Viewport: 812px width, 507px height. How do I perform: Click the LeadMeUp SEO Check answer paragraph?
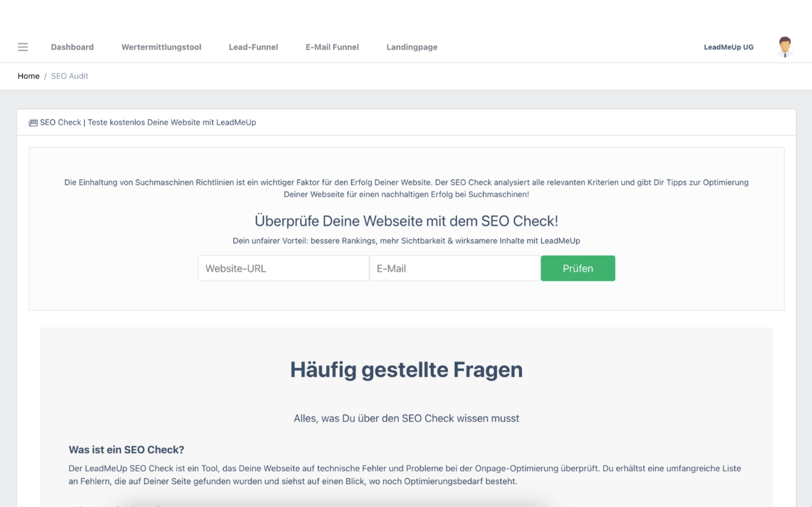click(405, 475)
